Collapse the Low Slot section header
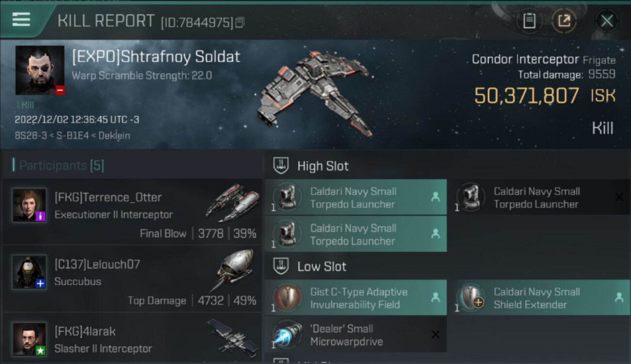The height and width of the screenshot is (364, 631). click(x=321, y=266)
